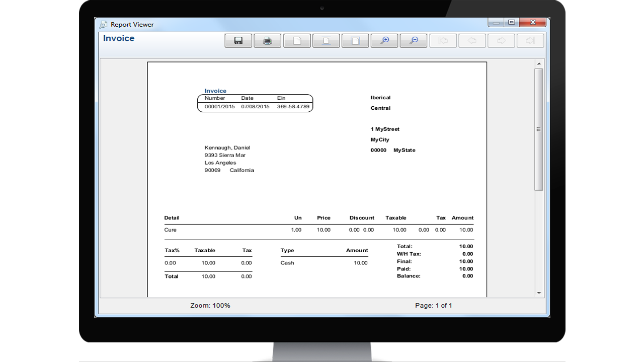Click the scrollbar down arrow
Viewport: 644px width, 362px height.
click(539, 293)
